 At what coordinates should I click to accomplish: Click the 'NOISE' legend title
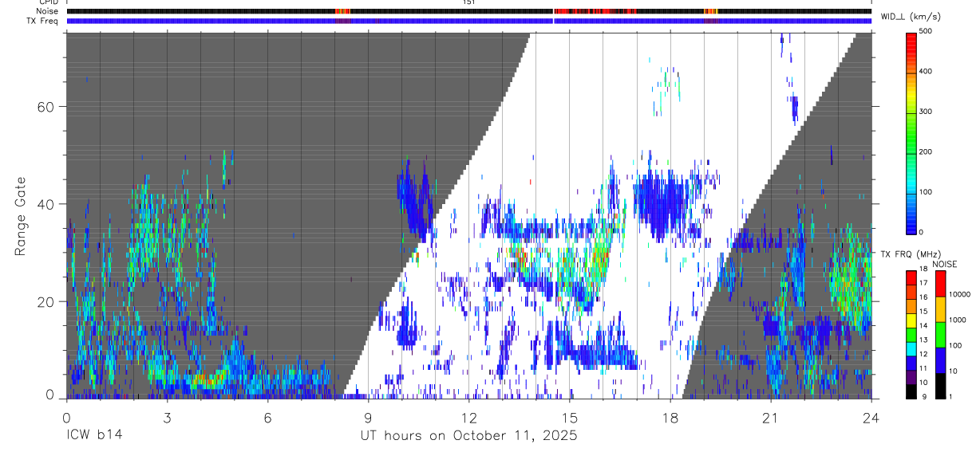pyautogui.click(x=945, y=264)
